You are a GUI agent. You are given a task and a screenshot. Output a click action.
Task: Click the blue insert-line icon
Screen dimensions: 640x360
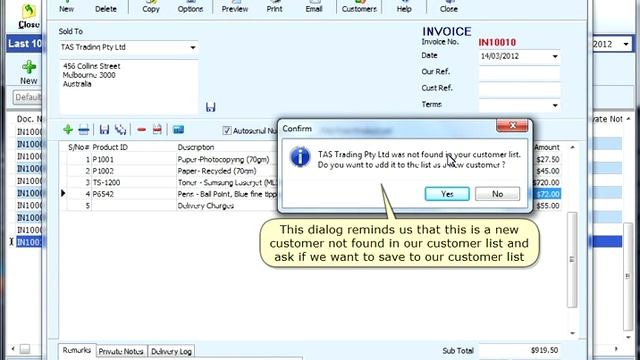83,130
